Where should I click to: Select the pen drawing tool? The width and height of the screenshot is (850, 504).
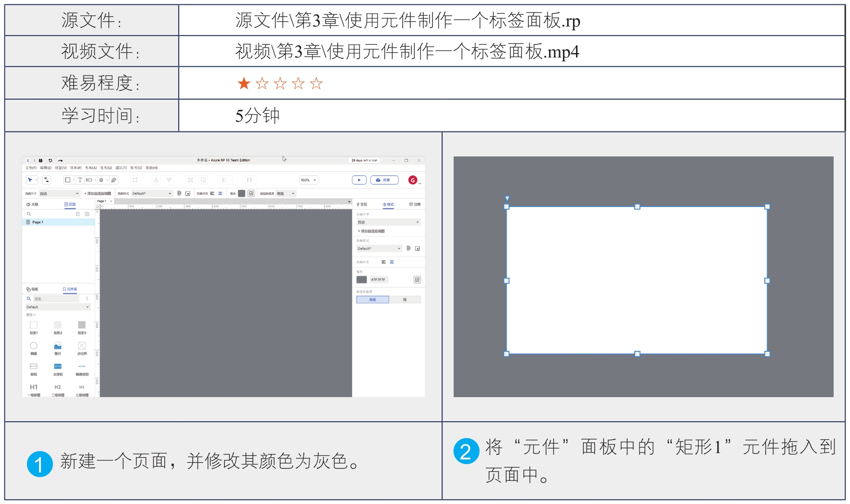[114, 180]
